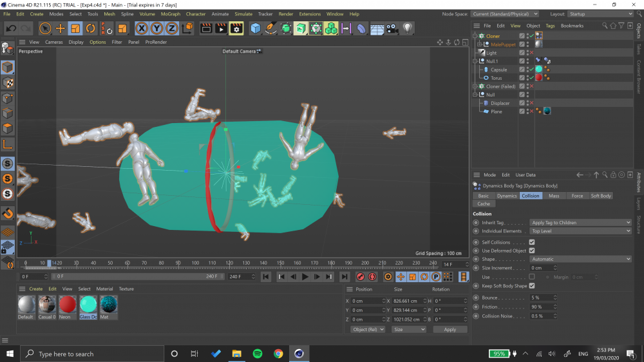The image size is (644, 362).
Task: Open the Inherit Tag dropdown
Action: coord(580,223)
